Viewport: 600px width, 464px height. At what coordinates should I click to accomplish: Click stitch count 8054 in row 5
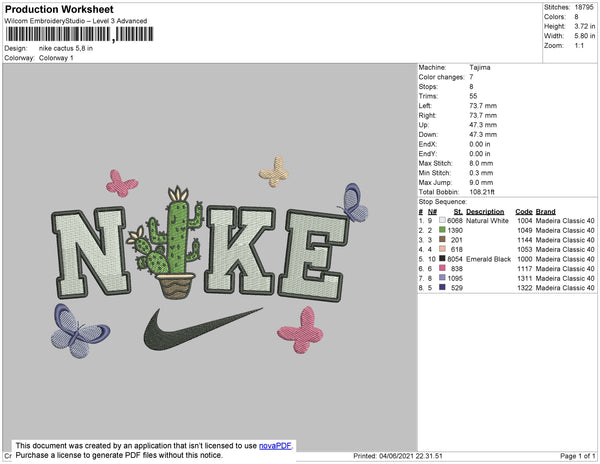[x=455, y=259]
